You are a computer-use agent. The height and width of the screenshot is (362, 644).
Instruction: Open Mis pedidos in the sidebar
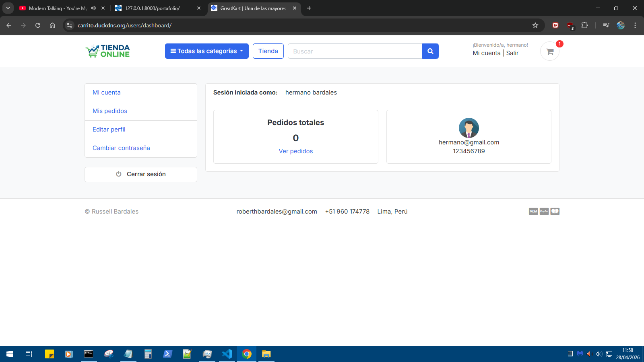[141, 111]
